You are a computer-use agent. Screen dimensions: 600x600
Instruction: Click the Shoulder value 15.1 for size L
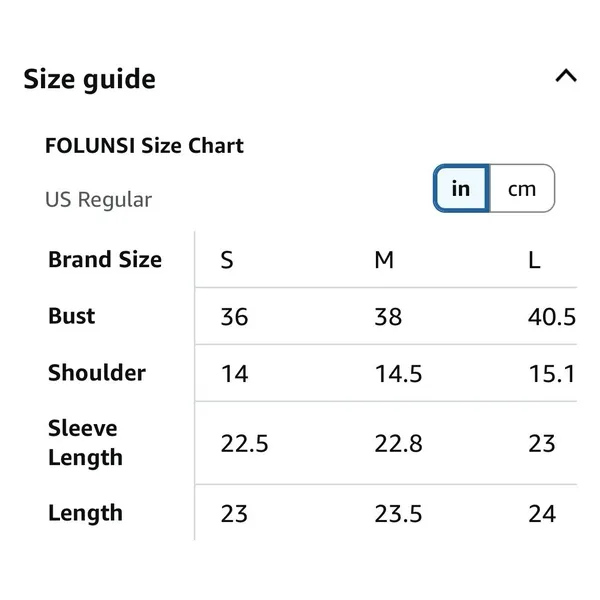[x=552, y=373]
